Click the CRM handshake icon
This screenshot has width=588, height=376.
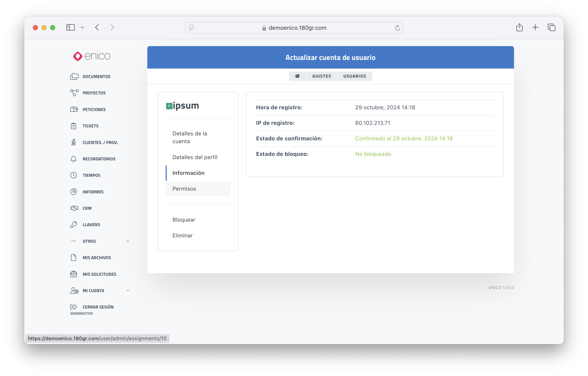[x=74, y=208]
